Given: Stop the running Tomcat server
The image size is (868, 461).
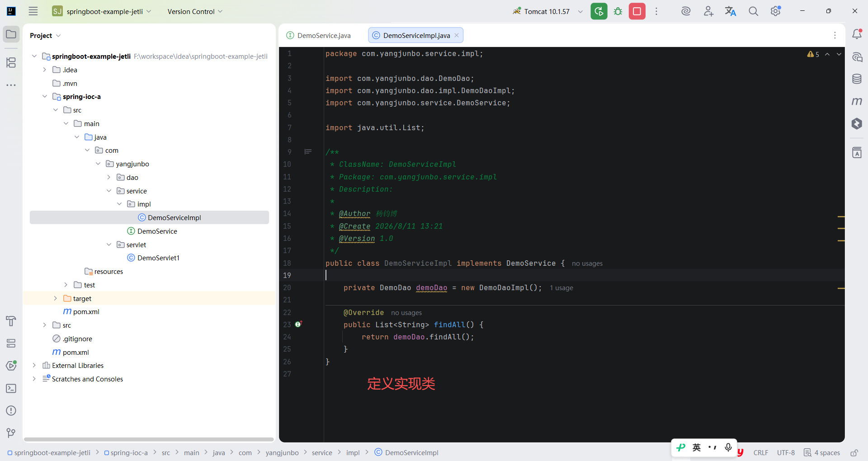Looking at the screenshot, I should point(637,11).
